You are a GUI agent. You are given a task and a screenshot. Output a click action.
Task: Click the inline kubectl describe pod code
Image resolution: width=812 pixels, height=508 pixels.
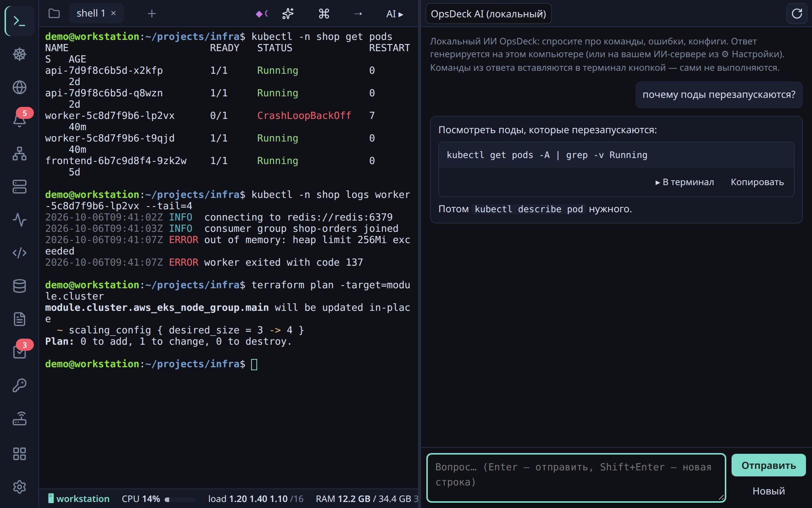click(x=529, y=209)
